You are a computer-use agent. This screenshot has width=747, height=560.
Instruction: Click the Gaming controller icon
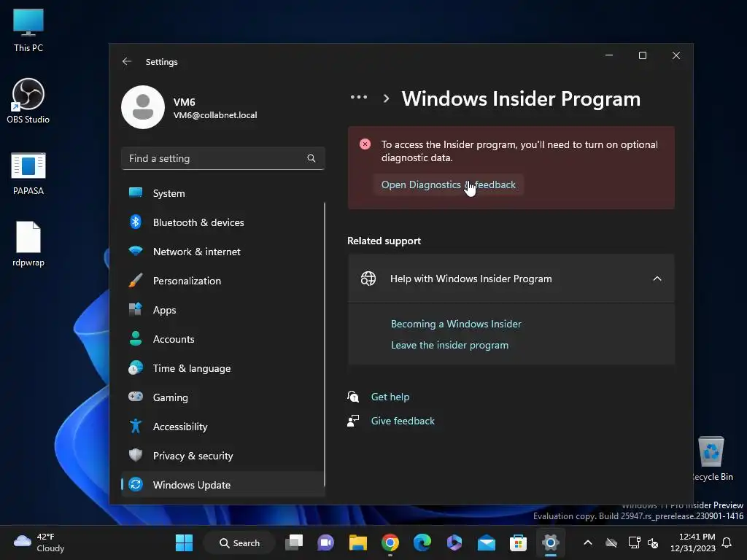click(x=136, y=397)
